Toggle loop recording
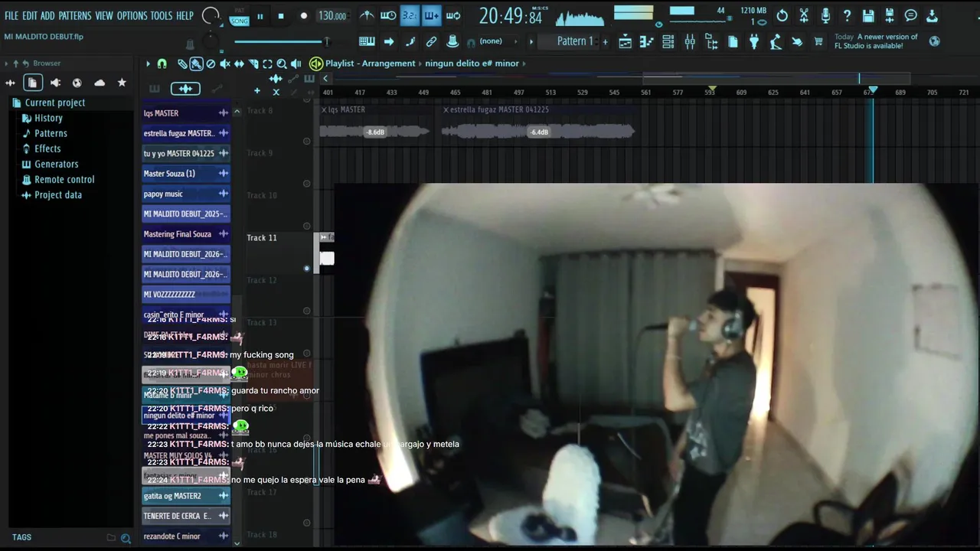 coord(453,15)
